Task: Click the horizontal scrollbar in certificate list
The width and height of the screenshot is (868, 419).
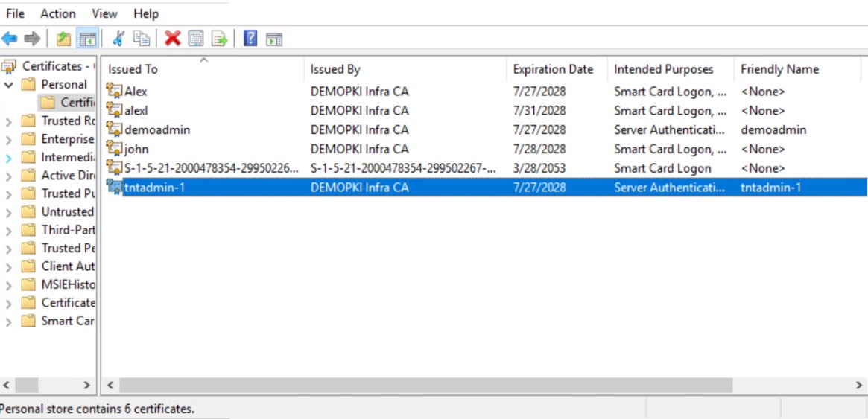Action: (x=484, y=385)
